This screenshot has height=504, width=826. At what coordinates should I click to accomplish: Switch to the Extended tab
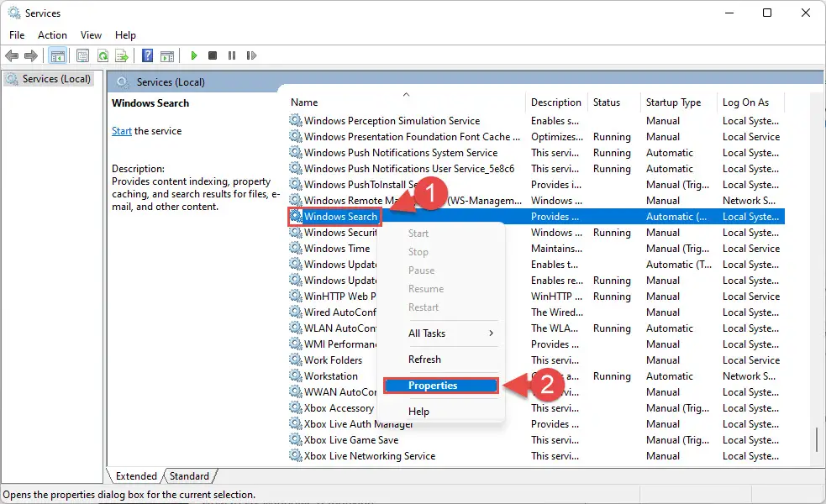tap(136, 476)
